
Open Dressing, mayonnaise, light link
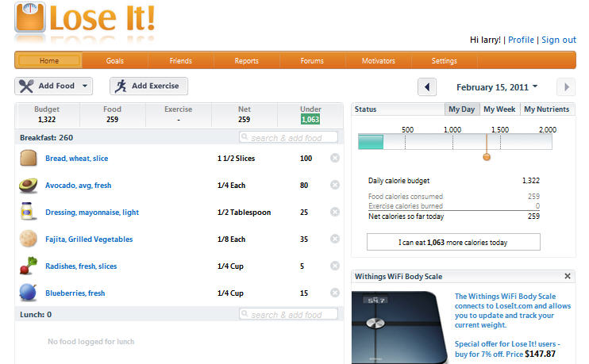[92, 213]
